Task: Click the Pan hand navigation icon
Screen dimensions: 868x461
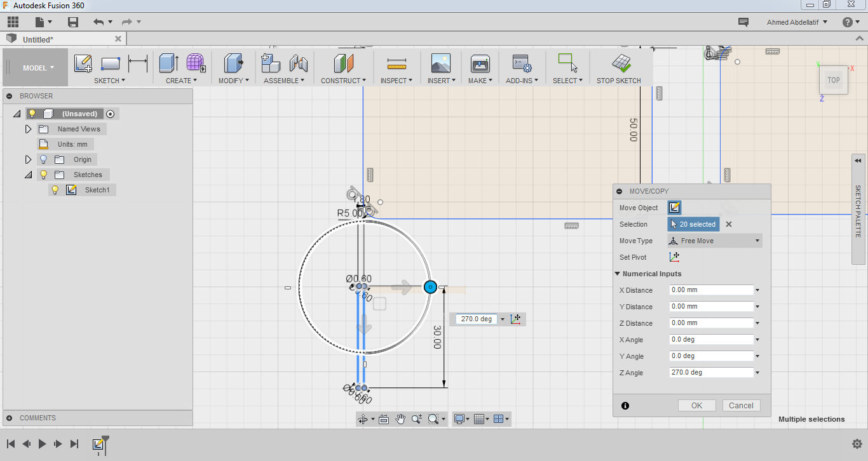Action: click(x=400, y=419)
